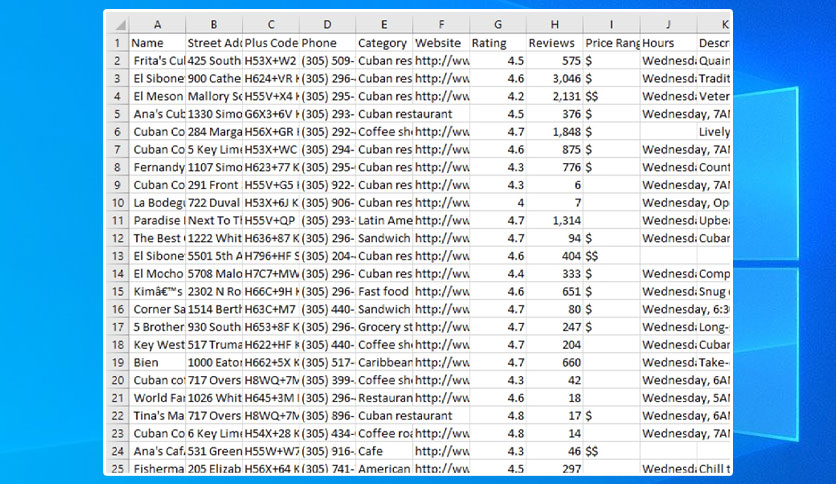The width and height of the screenshot is (836, 484).
Task: Select column D header
Action: [x=327, y=25]
